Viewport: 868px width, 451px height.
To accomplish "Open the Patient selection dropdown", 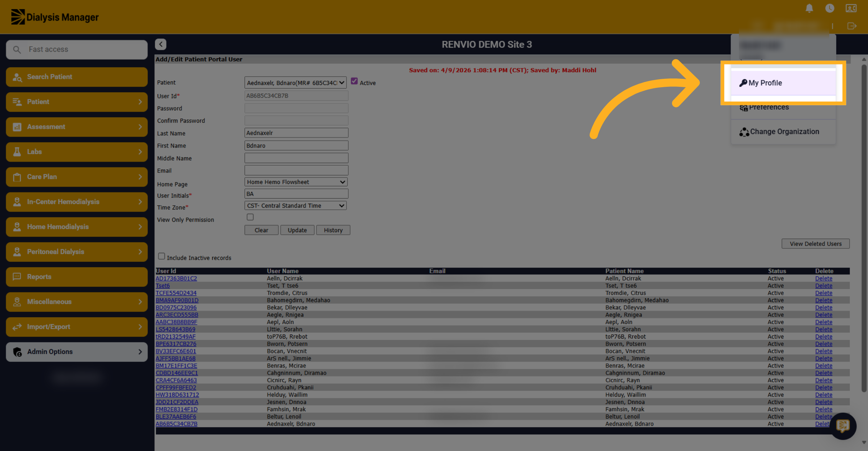I will pyautogui.click(x=295, y=83).
